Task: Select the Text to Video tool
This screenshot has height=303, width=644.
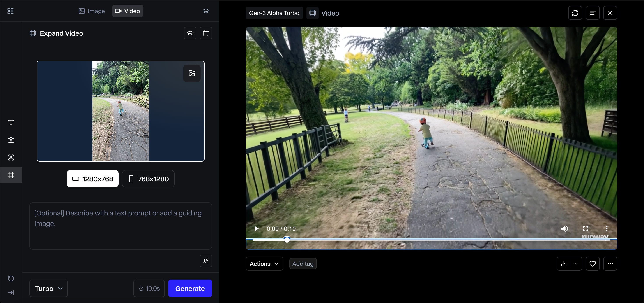Action: tap(11, 123)
